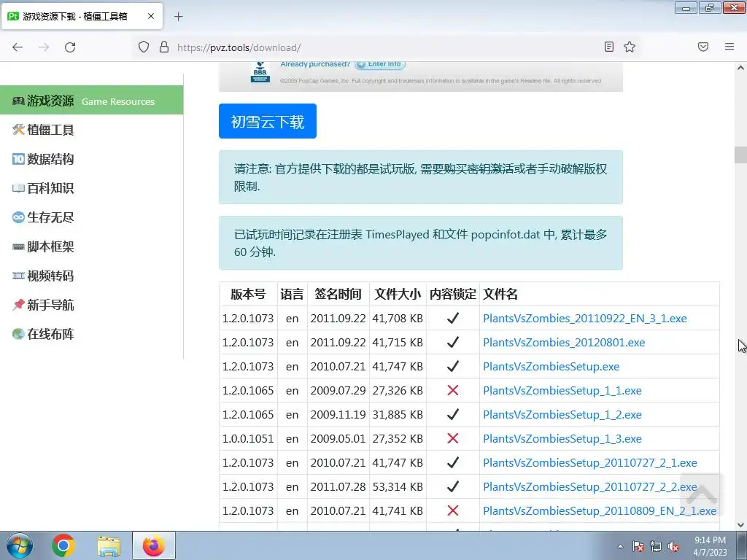The width and height of the screenshot is (747, 560).
Task: Download PlantsVsZombiesSetup_20110727_2_2.exe
Action: [x=589, y=486]
